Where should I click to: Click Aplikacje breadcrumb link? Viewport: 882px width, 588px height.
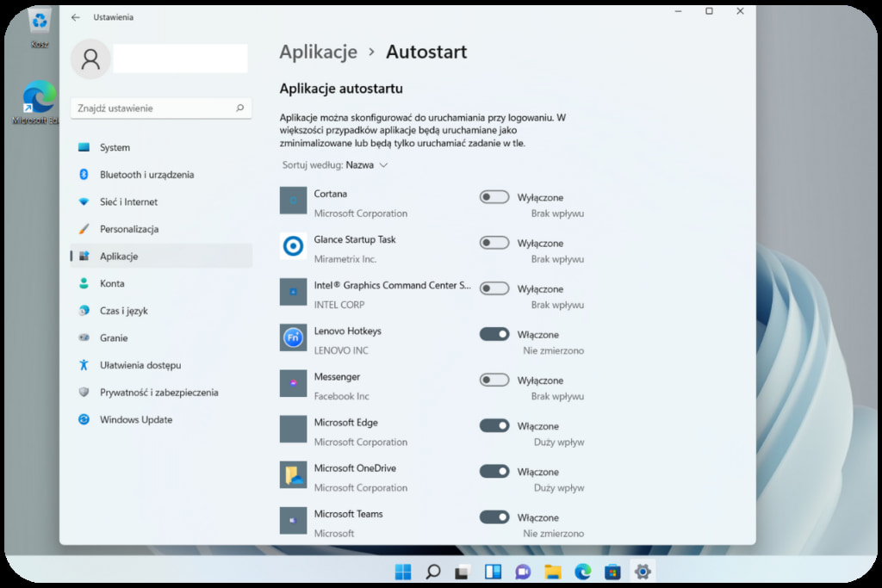tap(319, 52)
